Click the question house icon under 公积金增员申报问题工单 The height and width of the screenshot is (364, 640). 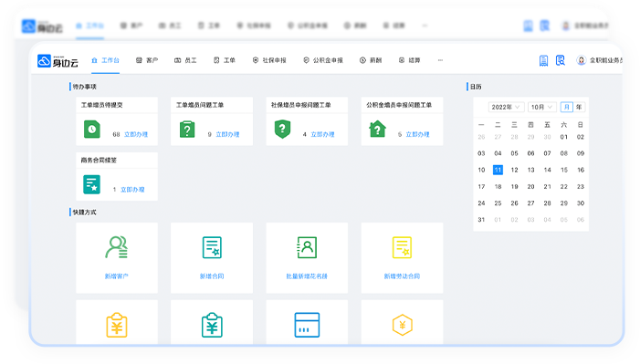[x=378, y=129]
